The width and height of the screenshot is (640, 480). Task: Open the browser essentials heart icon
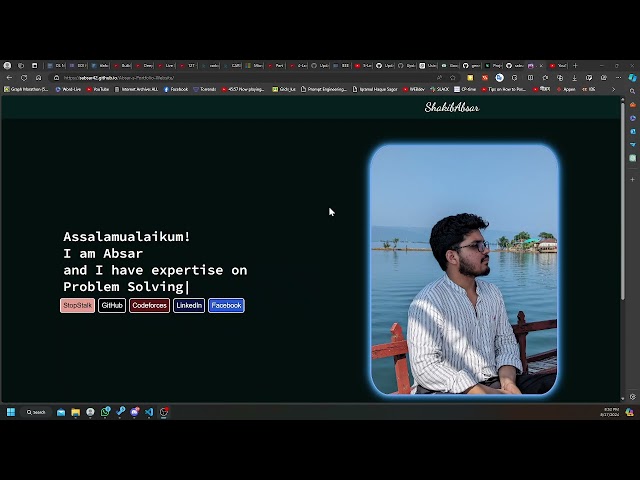click(x=589, y=78)
